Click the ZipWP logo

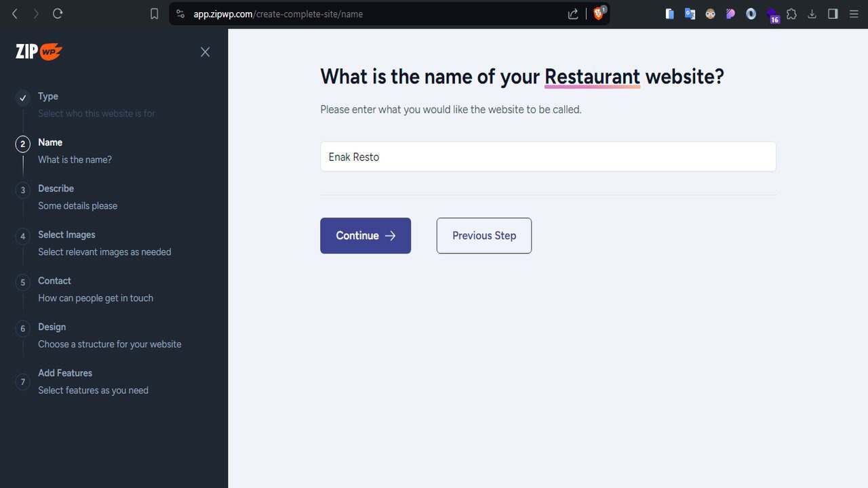[39, 52]
